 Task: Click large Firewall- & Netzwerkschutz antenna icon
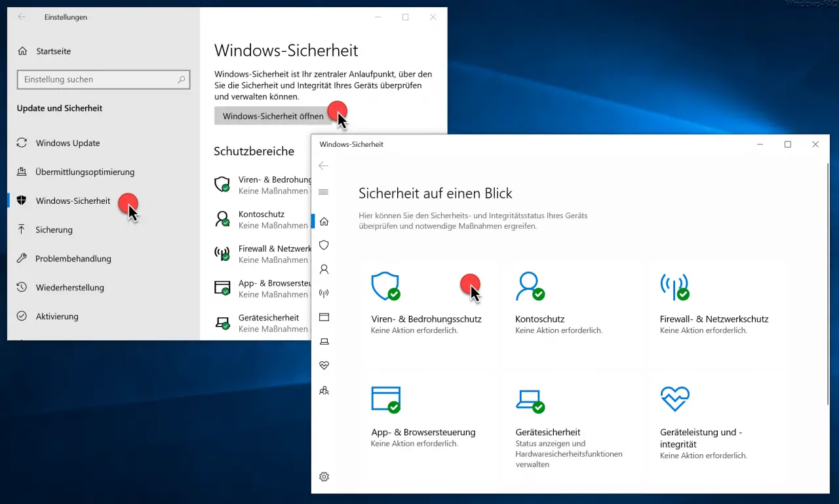tap(675, 286)
